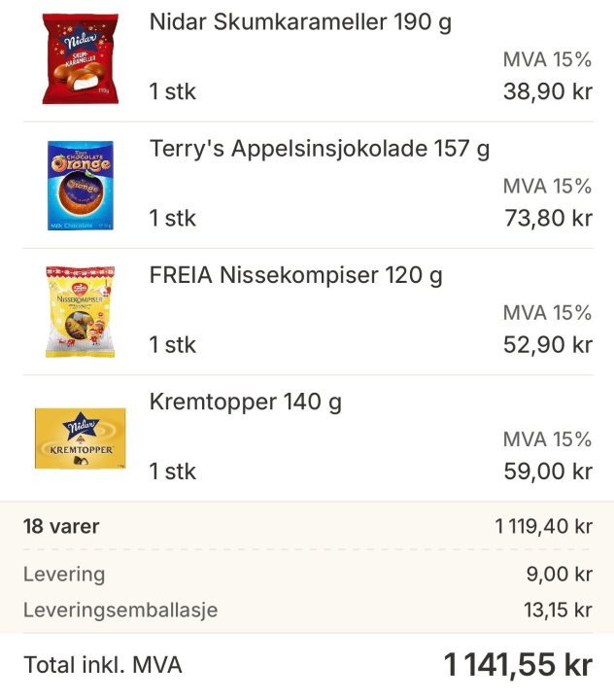Click the FREIA Nissekompiser bag image
The width and height of the screenshot is (614, 700).
(x=80, y=311)
